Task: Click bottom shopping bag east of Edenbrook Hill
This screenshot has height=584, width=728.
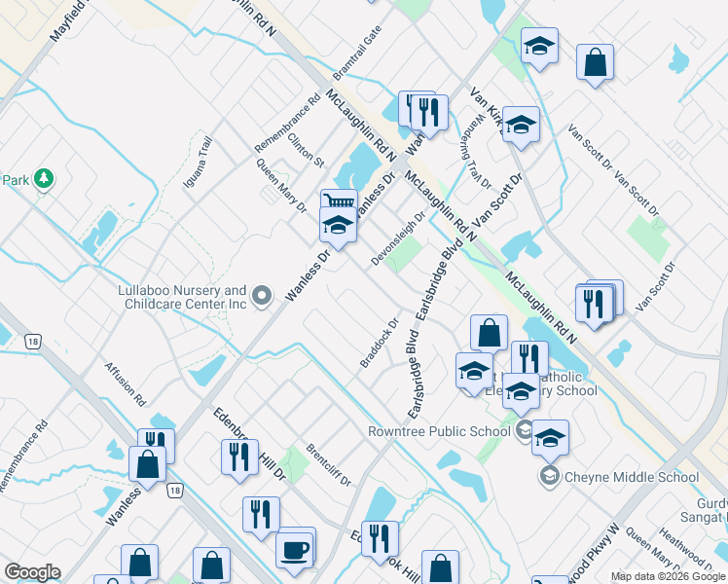Action: pyautogui.click(x=440, y=567)
